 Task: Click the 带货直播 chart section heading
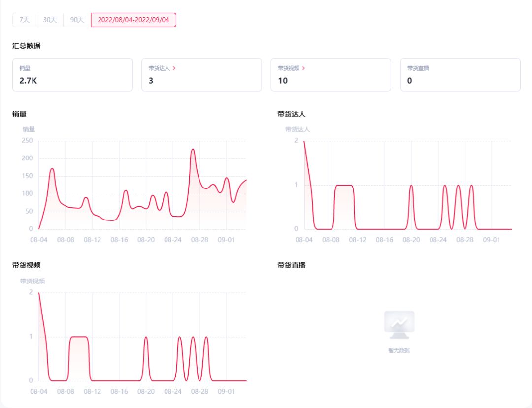[292, 265]
